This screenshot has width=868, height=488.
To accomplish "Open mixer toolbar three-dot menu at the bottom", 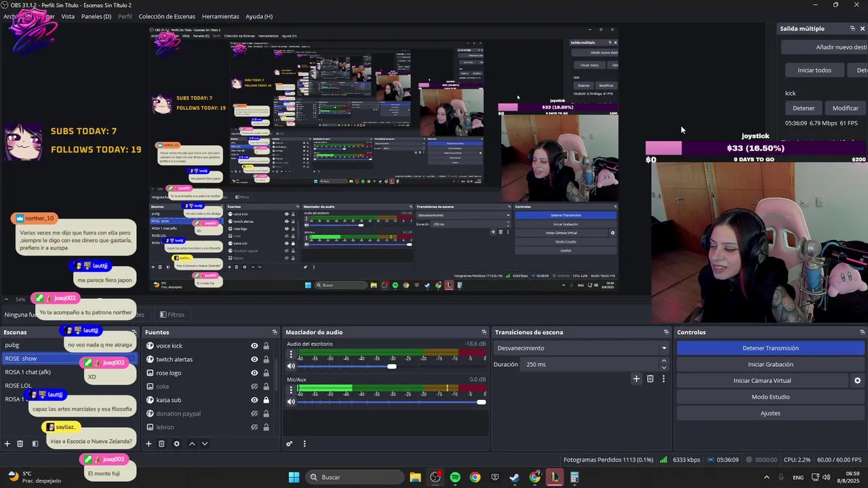I will (x=304, y=444).
